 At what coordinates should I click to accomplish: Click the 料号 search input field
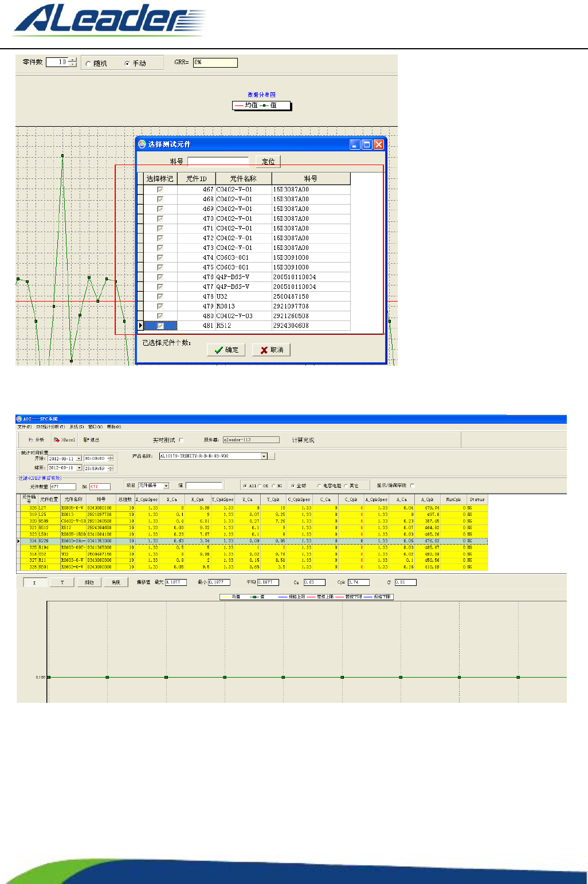218,162
